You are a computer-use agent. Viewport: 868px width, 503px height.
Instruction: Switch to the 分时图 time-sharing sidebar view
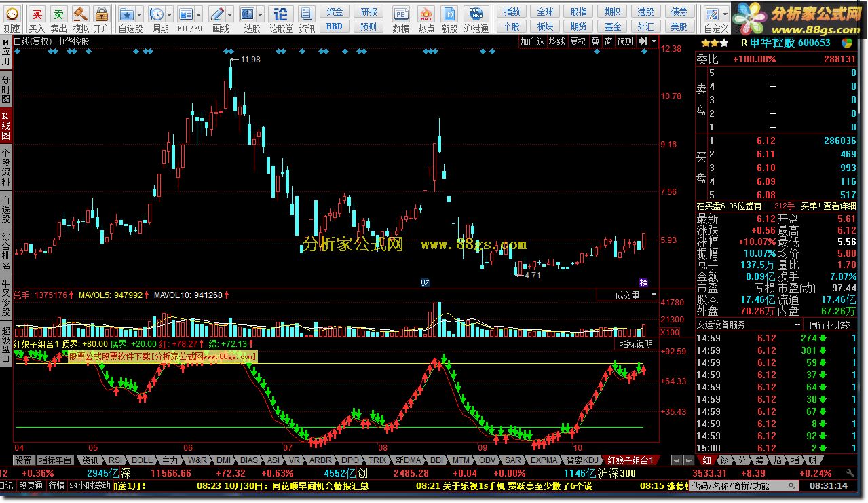[x=5, y=89]
